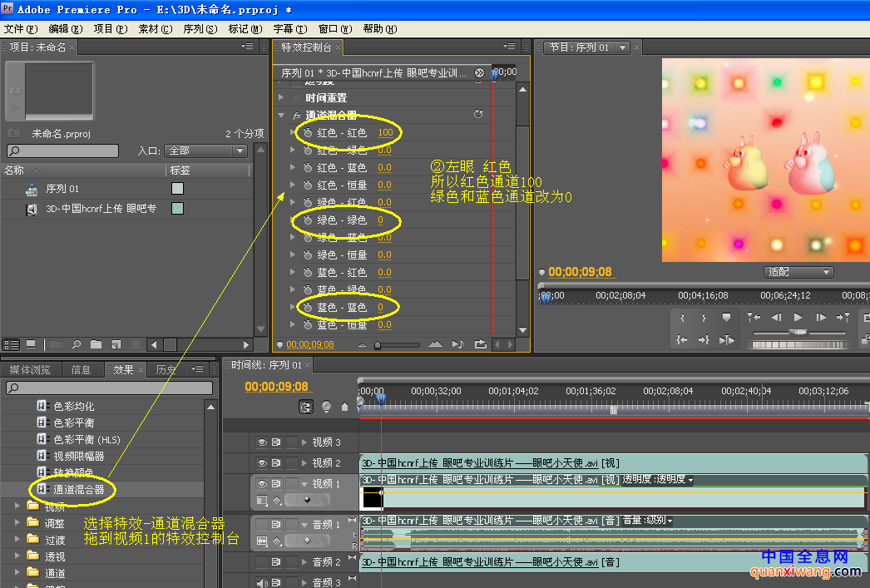Toggle the channel mixer fx effect on/off
This screenshot has width=870, height=588.
click(x=297, y=116)
